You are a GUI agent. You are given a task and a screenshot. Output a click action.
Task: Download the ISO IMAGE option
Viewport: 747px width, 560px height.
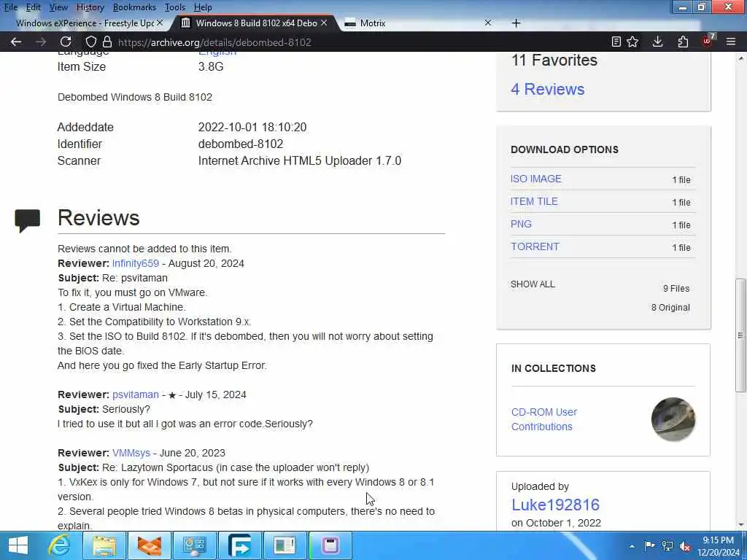click(x=536, y=179)
